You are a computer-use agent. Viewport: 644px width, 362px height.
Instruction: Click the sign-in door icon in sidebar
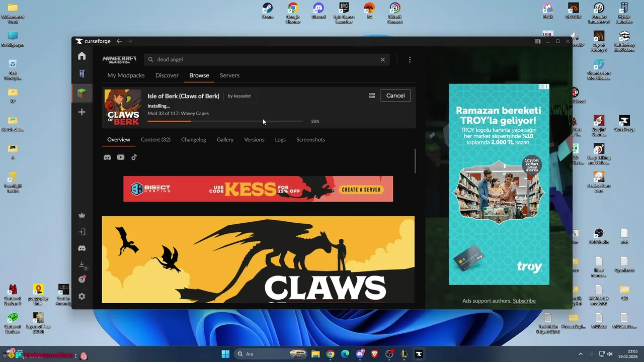tap(82, 232)
